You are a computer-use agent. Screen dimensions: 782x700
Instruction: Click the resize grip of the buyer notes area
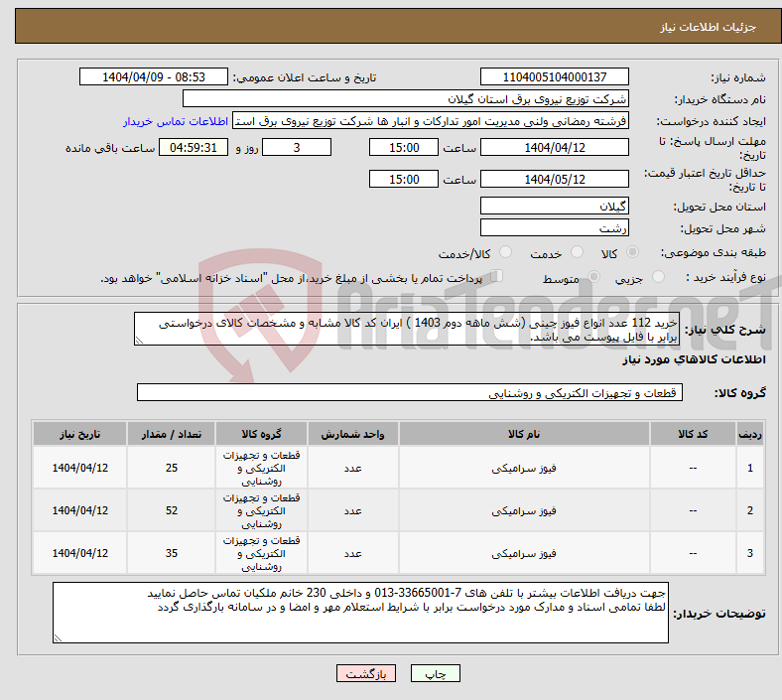click(x=58, y=637)
